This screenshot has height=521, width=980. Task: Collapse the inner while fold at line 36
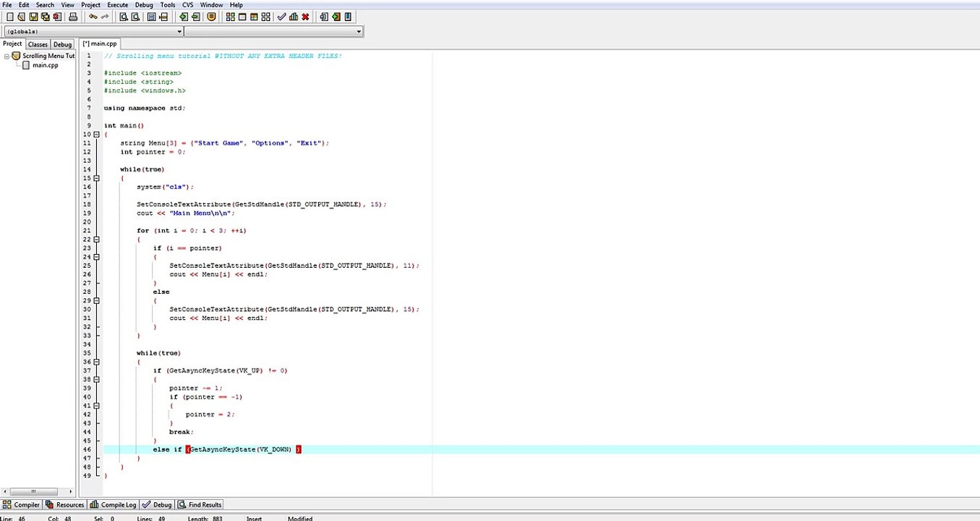pos(97,362)
